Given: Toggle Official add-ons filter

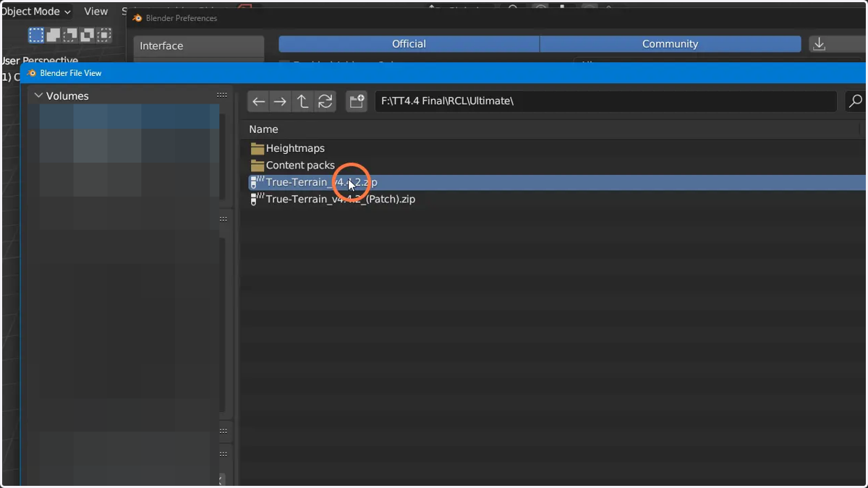Looking at the screenshot, I should pos(409,44).
